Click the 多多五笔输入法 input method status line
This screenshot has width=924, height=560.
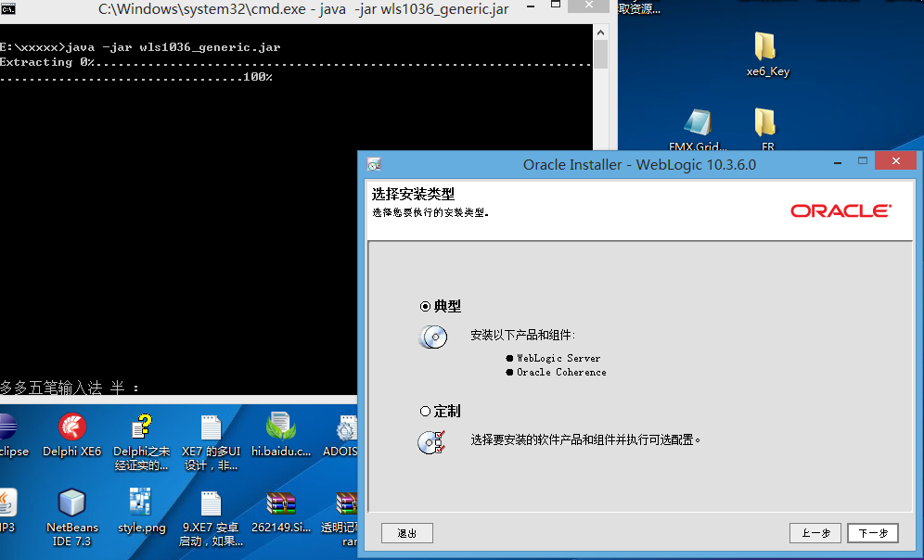(70, 388)
